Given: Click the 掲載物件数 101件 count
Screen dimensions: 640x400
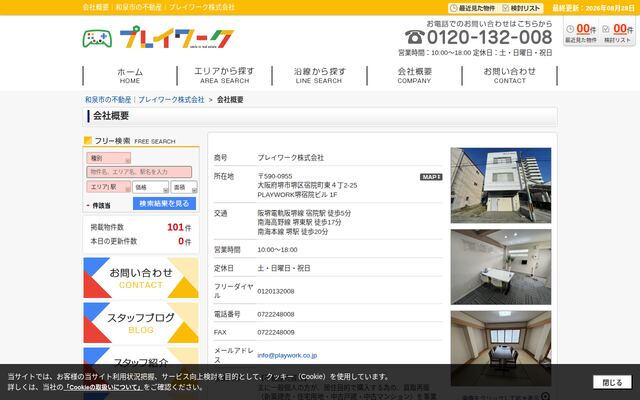Looking at the screenshot, I should click(x=179, y=227).
